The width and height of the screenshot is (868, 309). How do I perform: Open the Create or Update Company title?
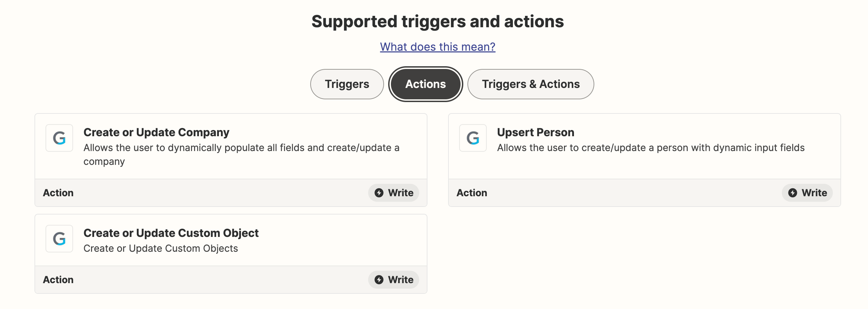[156, 132]
